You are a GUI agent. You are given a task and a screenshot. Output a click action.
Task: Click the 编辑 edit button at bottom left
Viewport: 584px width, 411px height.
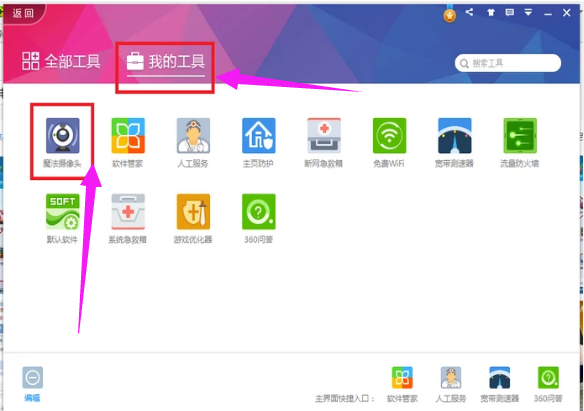tap(32, 384)
